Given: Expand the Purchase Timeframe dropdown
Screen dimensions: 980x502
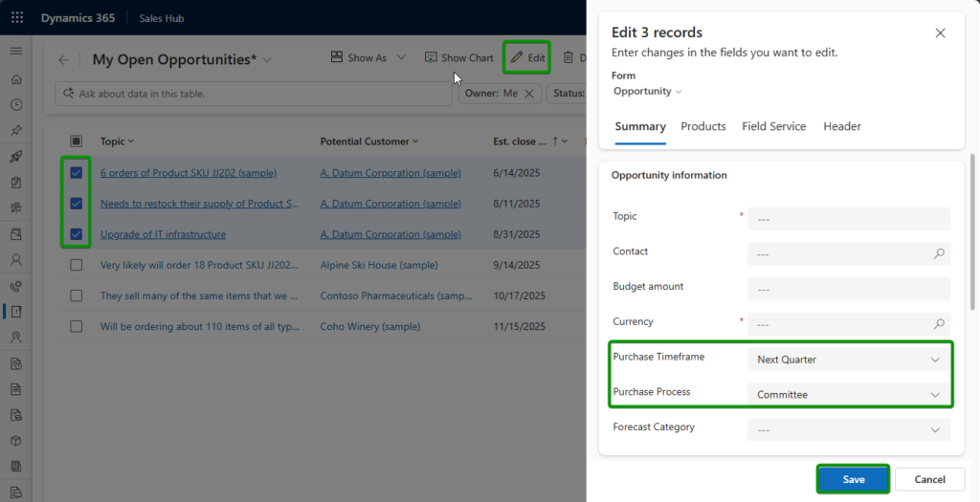Looking at the screenshot, I should pos(849,359).
